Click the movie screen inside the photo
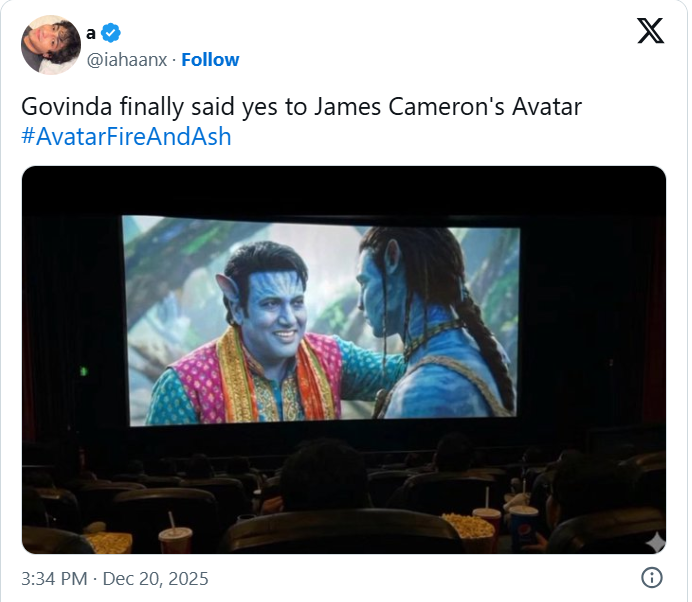This screenshot has width=692, height=602. (321, 321)
